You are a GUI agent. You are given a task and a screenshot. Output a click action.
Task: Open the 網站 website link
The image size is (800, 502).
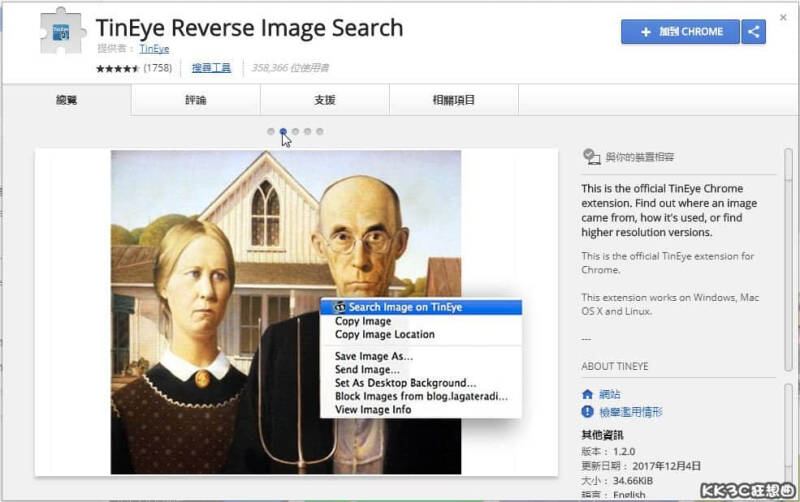610,394
